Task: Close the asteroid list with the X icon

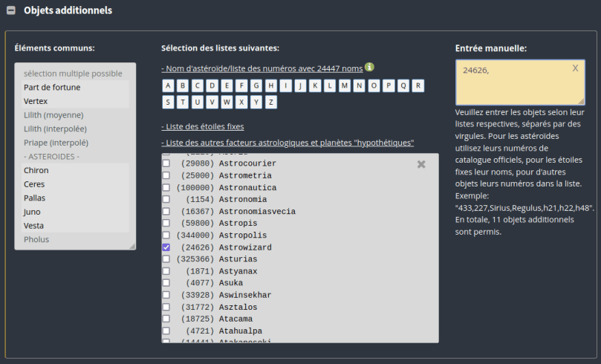Action: [x=421, y=164]
